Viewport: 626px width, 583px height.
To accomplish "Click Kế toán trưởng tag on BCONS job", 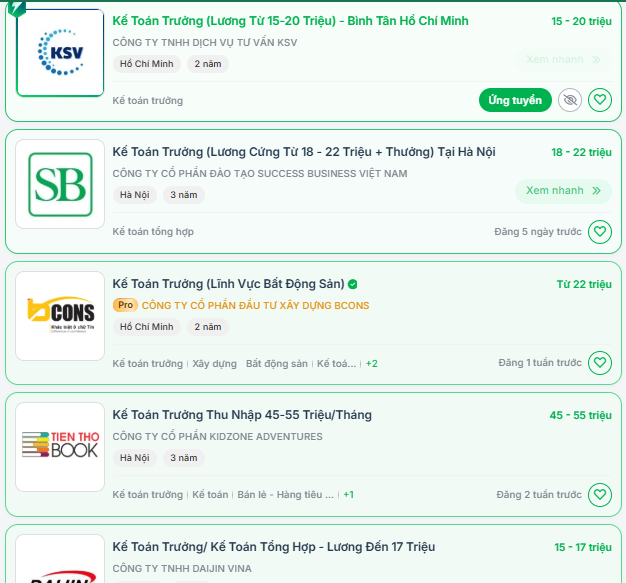I will [x=147, y=363].
